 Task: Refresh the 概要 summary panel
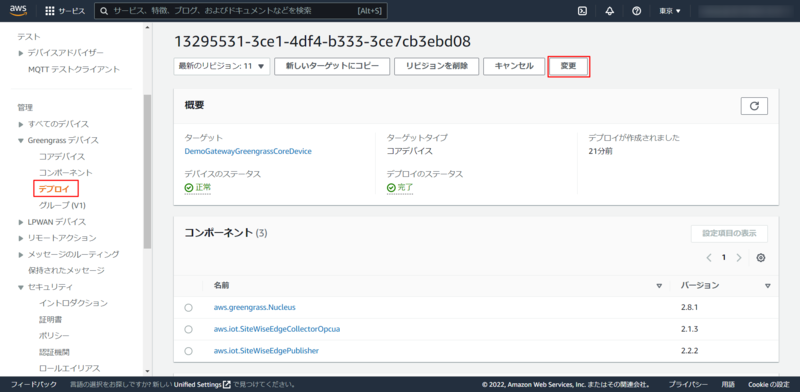[x=754, y=106]
